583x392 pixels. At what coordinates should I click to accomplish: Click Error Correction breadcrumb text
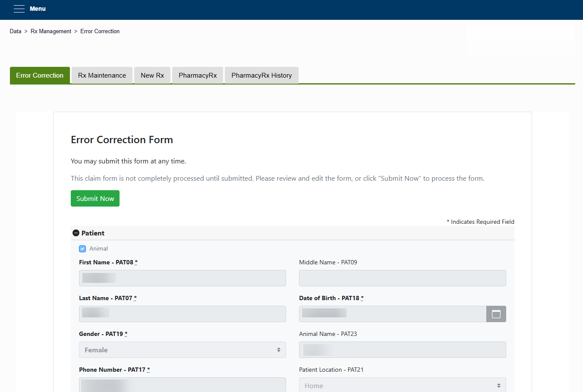(100, 31)
